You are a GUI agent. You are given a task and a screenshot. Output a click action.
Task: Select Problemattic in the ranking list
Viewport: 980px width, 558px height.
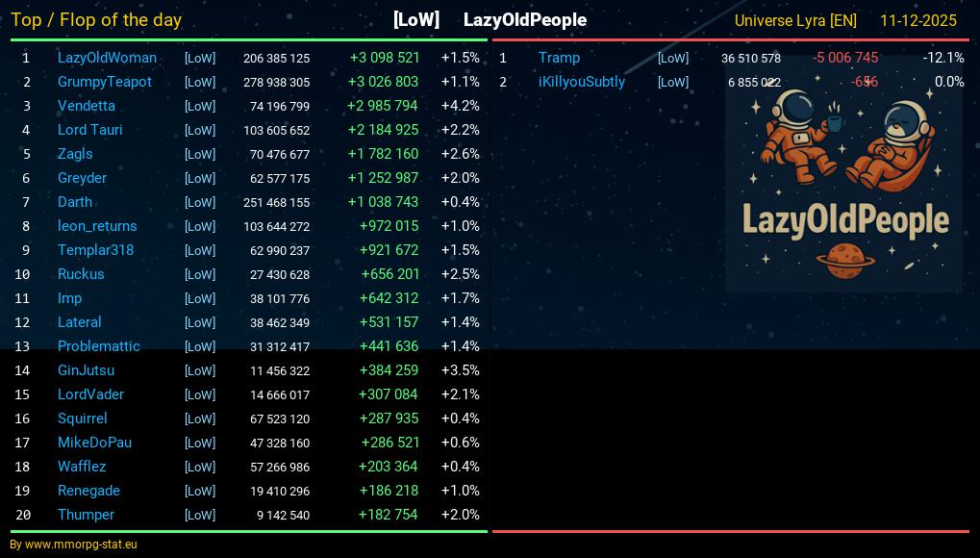(x=98, y=346)
